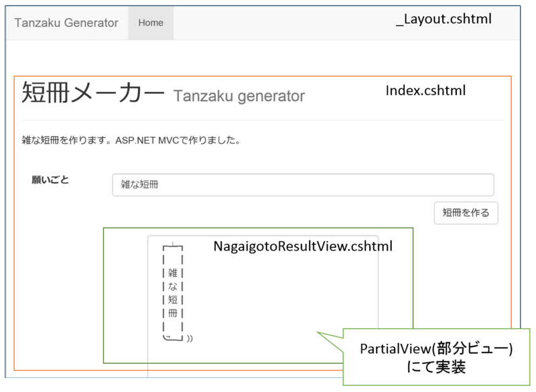Click the 雑 character in the tanzaku
The image size is (536, 392).
(172, 273)
